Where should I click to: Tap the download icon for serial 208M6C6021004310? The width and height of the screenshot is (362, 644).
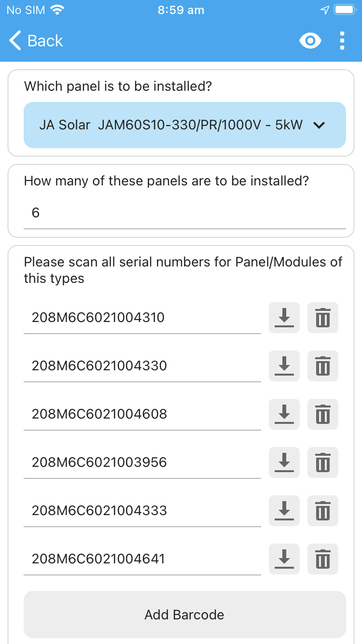pyautogui.click(x=284, y=318)
